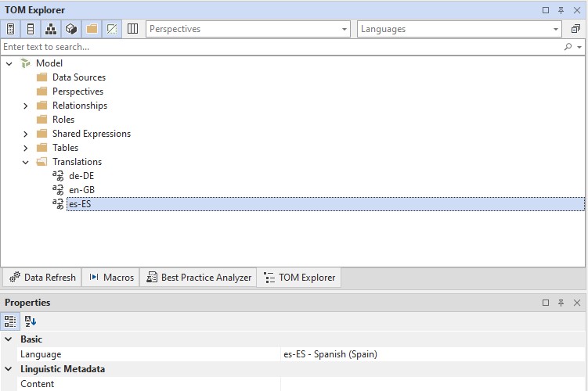Image resolution: width=588 pixels, height=391 pixels.
Task: Expand the Relationships tree node
Action: tap(25, 106)
